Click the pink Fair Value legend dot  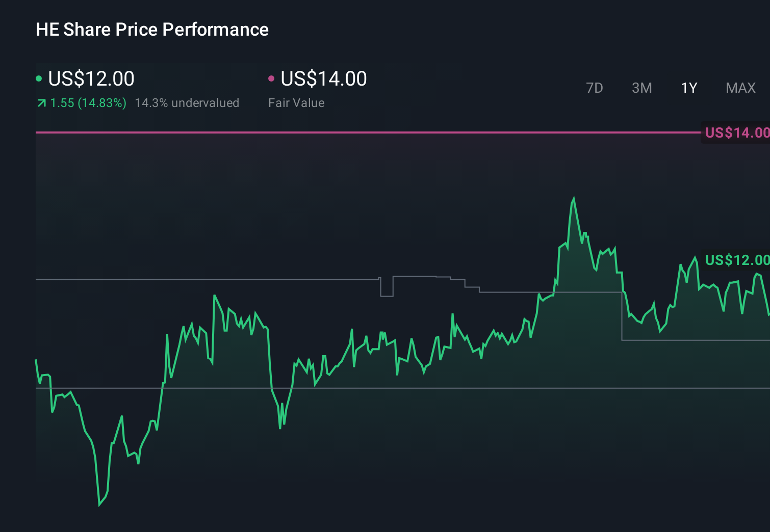tap(272, 78)
